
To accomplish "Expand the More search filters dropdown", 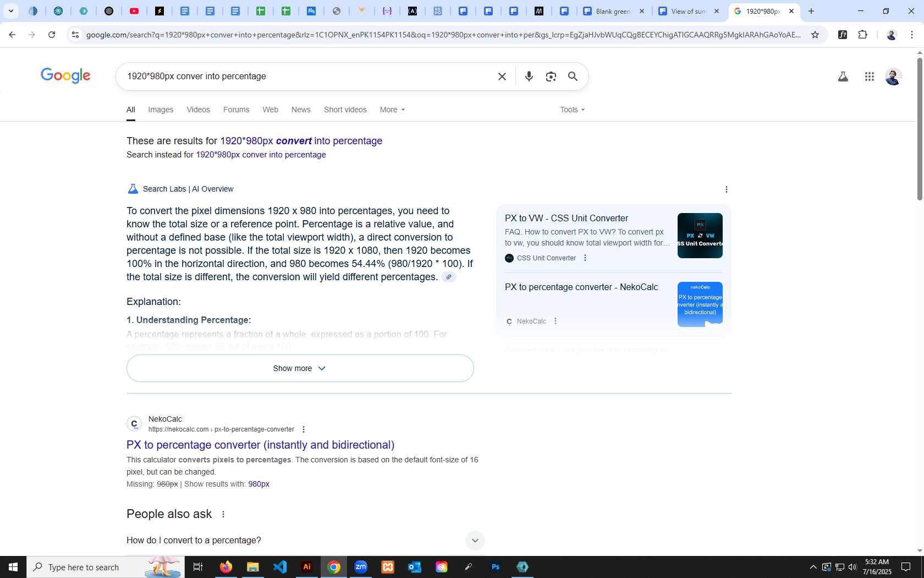I will [x=392, y=110].
